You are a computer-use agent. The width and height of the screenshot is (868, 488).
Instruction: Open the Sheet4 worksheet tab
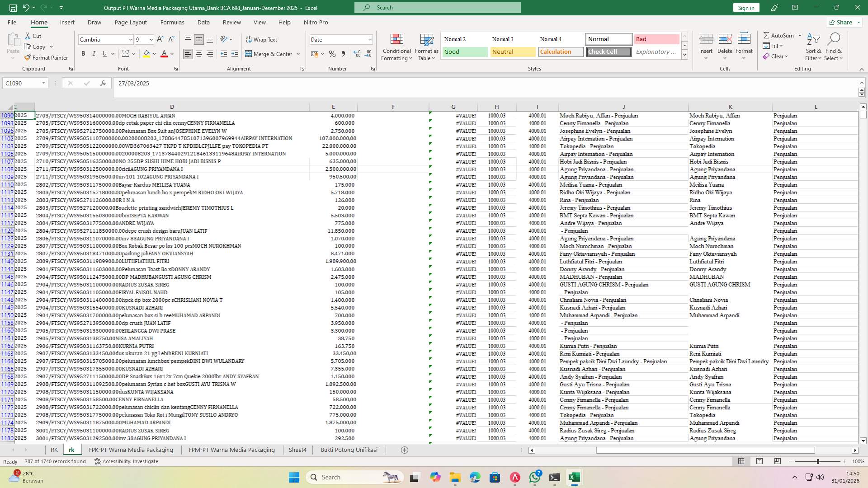click(x=297, y=450)
